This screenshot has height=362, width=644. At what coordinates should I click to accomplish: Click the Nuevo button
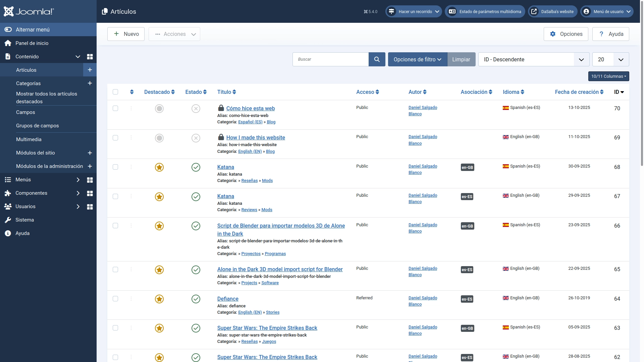pos(126,34)
